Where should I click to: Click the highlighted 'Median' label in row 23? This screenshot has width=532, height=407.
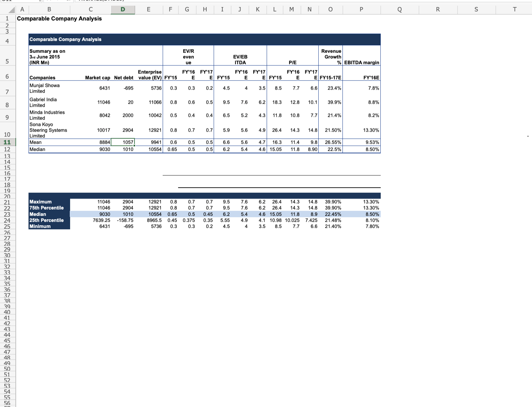(x=38, y=214)
